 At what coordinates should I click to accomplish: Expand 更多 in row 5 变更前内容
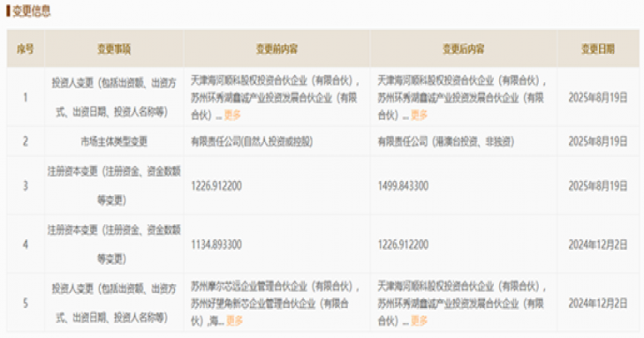234,320
